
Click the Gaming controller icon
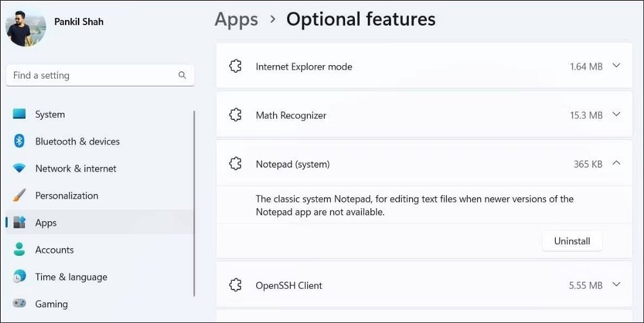tap(19, 304)
